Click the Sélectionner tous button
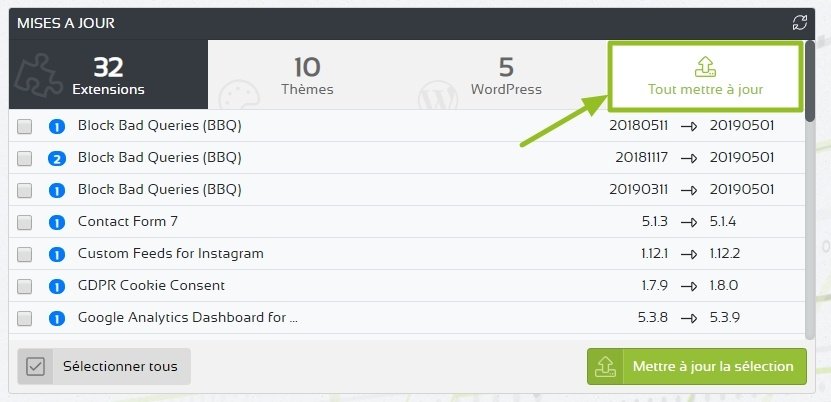Image resolution: width=831 pixels, height=402 pixels. coord(104,367)
